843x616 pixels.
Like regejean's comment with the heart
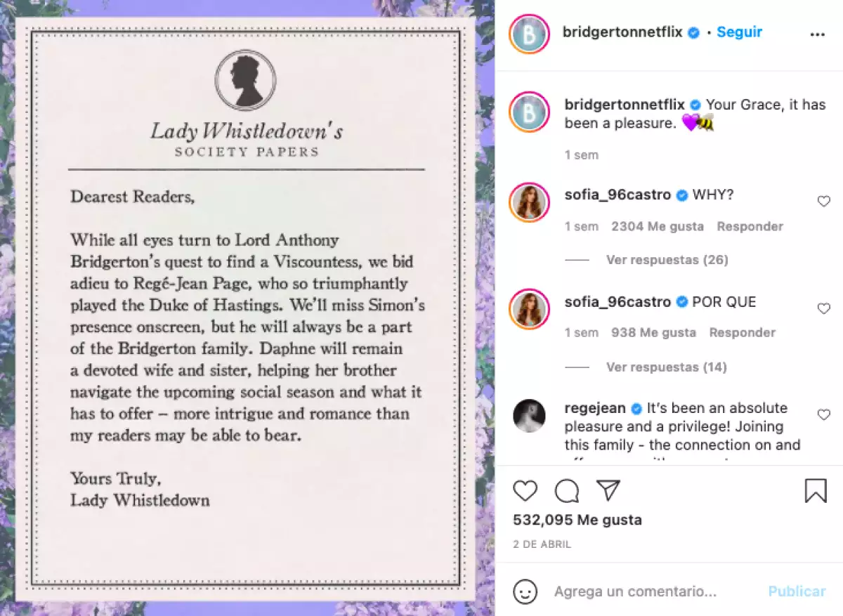pos(824,415)
